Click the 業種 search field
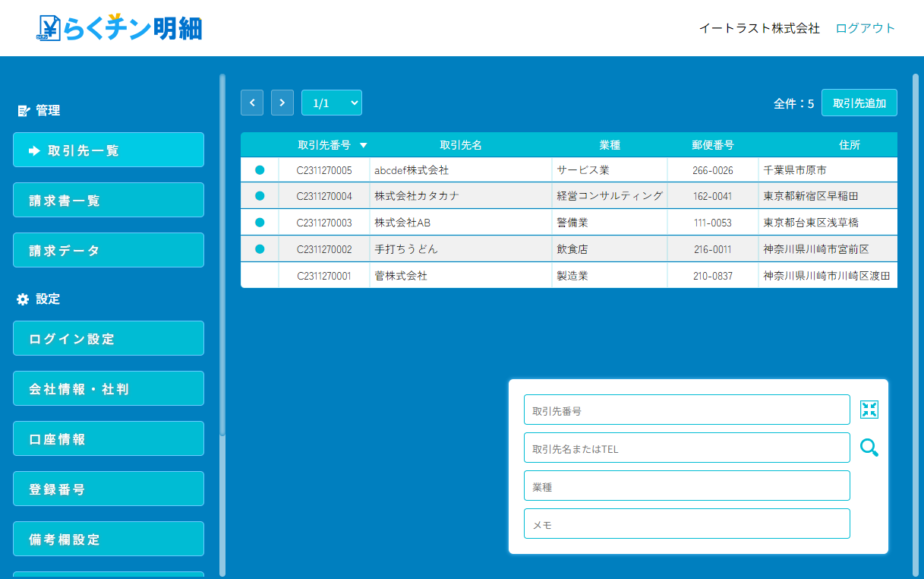This screenshot has width=924, height=579. 687,486
